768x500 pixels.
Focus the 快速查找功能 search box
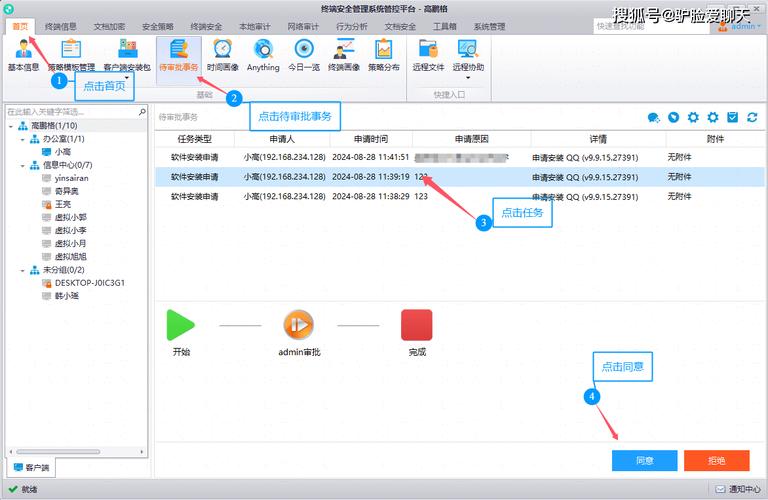pos(651,26)
